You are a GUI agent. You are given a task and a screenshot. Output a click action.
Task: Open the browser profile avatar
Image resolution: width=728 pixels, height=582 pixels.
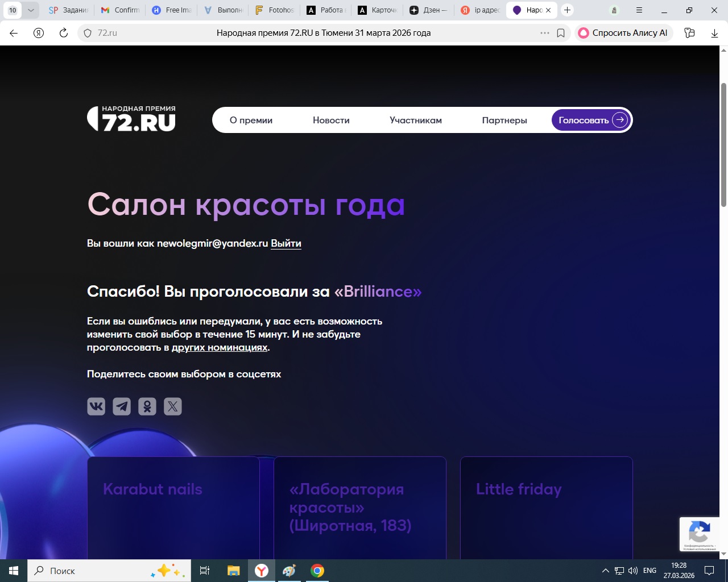tap(614, 10)
